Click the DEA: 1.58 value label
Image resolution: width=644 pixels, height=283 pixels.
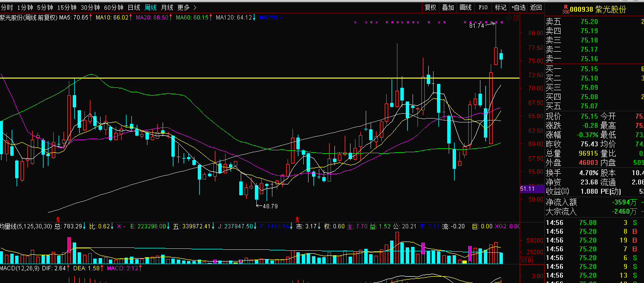pyautogui.click(x=87, y=268)
